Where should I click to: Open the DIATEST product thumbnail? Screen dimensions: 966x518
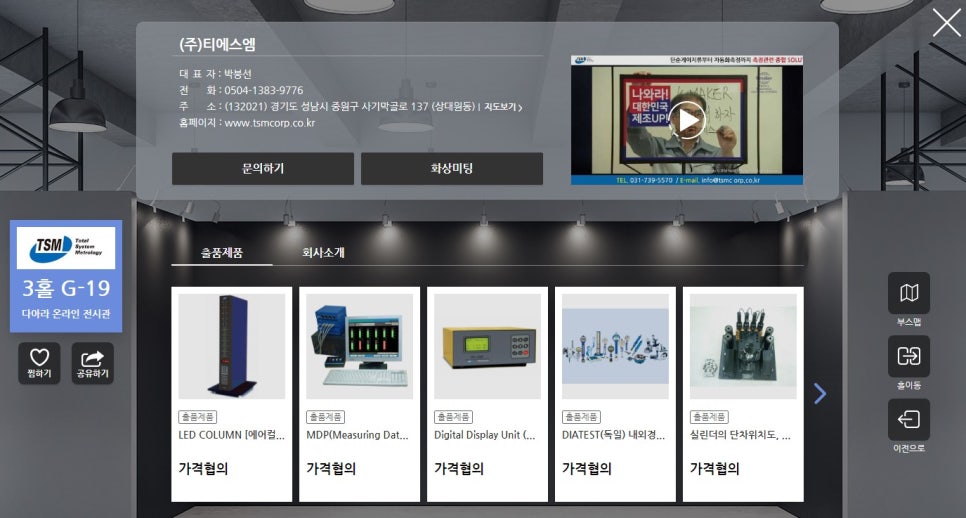[615, 346]
